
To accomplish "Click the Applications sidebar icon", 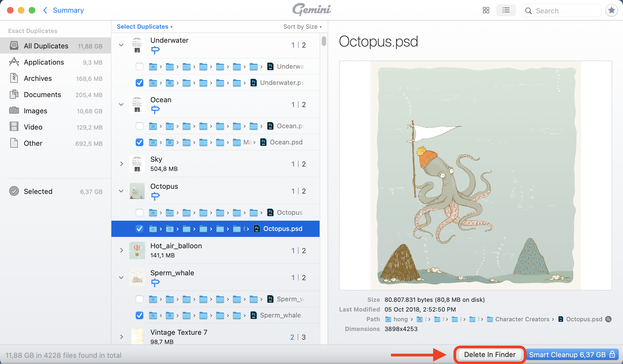I will [14, 62].
